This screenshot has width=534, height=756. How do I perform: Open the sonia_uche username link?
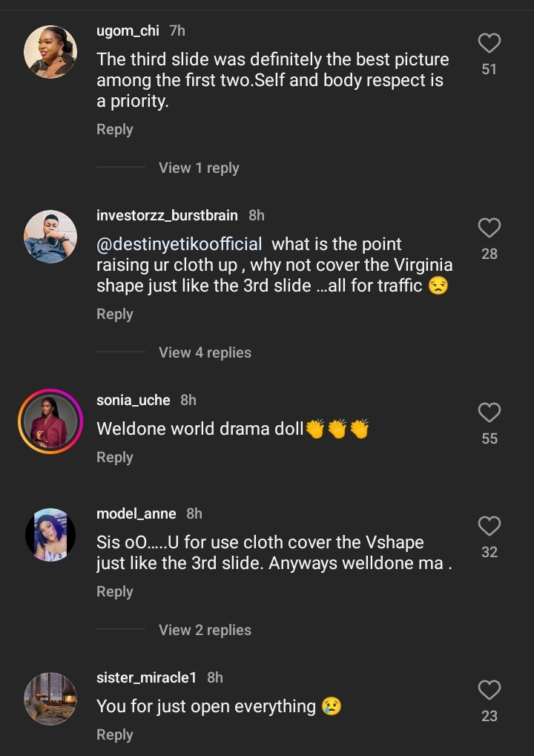(133, 400)
